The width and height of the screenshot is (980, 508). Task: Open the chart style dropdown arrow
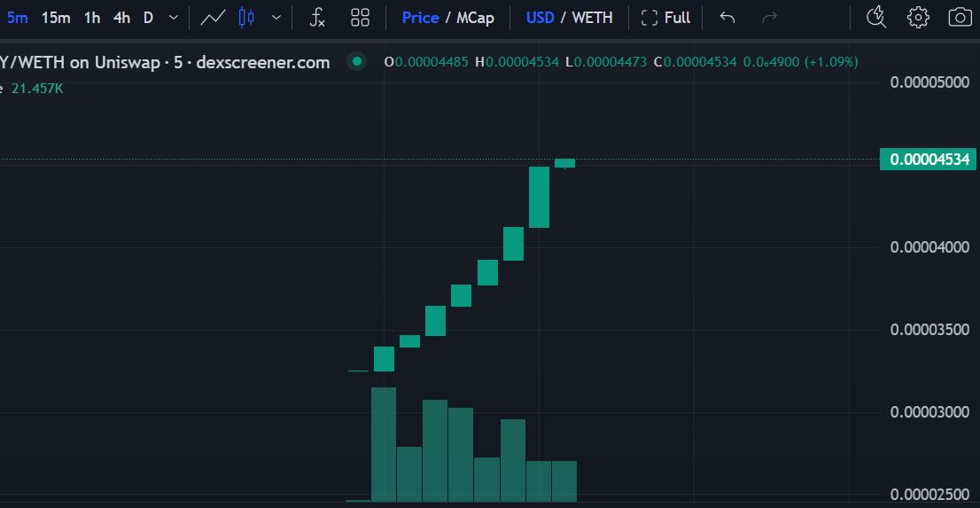(276, 18)
